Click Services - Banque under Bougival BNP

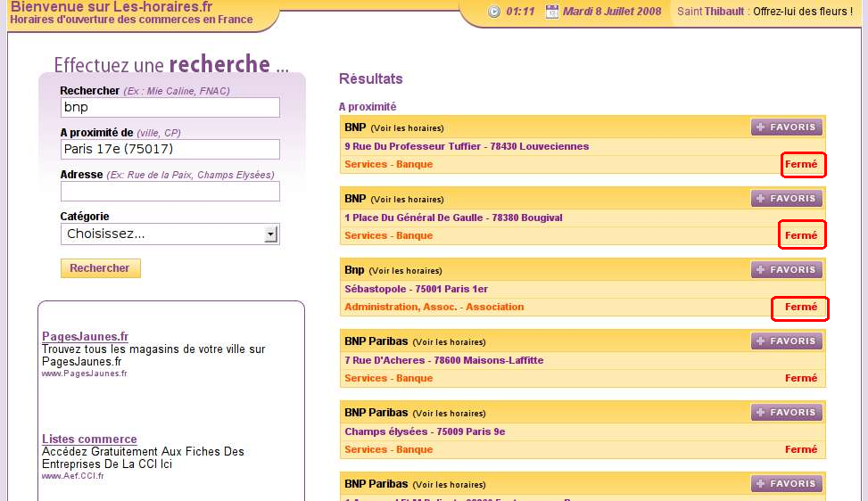(389, 235)
